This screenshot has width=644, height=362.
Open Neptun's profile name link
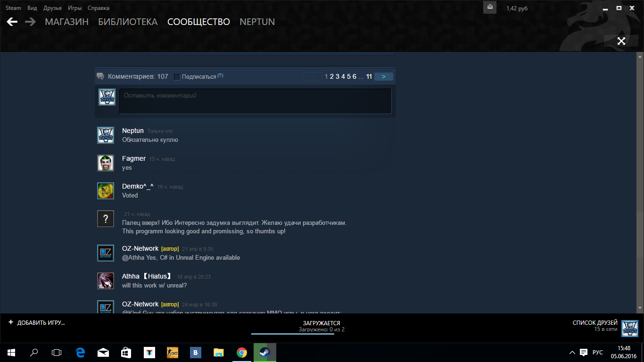pyautogui.click(x=133, y=131)
